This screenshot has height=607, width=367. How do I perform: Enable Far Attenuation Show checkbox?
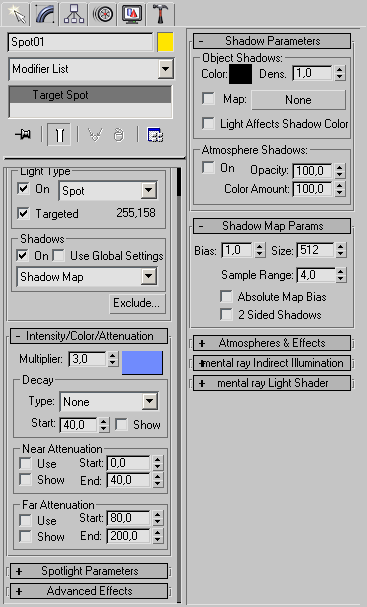[25, 536]
